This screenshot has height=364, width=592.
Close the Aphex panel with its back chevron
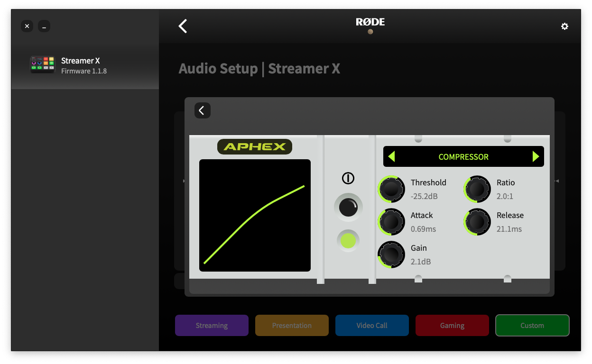click(x=202, y=110)
